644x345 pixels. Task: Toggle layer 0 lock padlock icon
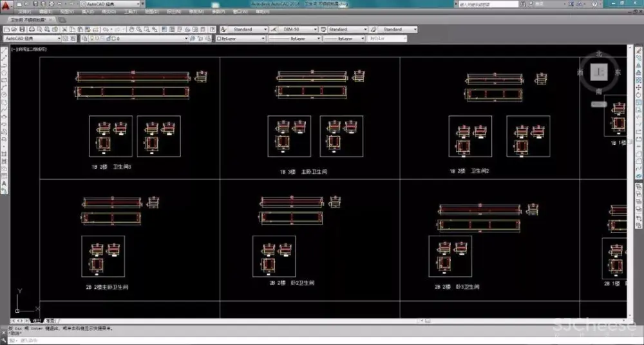click(x=108, y=38)
